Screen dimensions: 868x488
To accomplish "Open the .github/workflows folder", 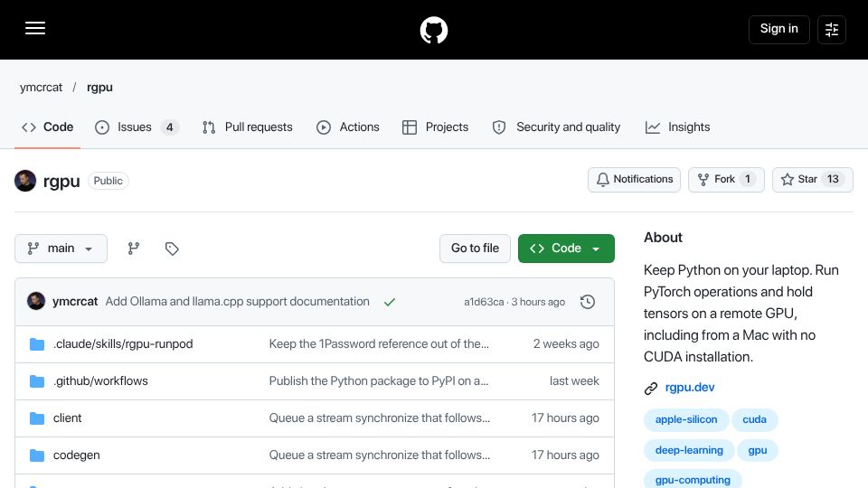I will point(100,381).
